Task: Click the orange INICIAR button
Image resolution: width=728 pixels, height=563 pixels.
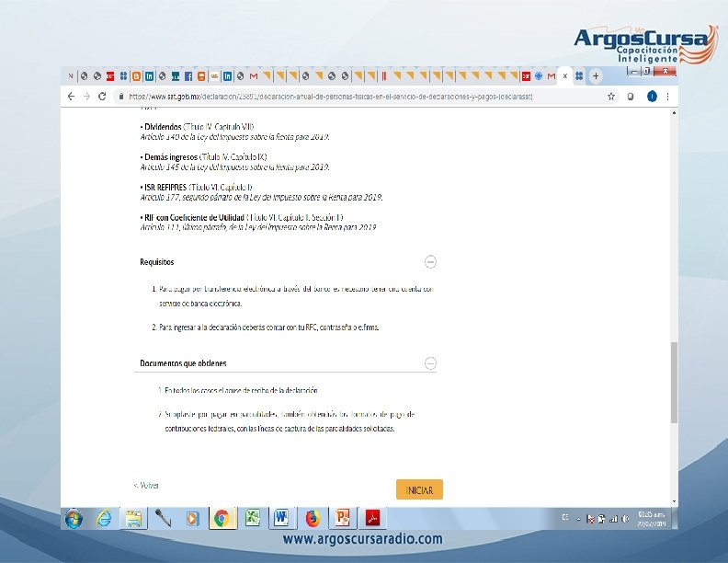Action: (419, 489)
